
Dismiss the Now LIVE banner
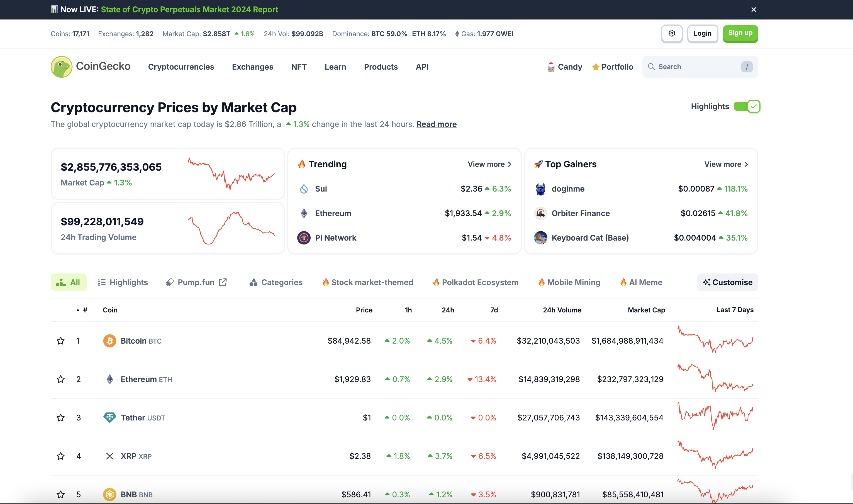754,9
